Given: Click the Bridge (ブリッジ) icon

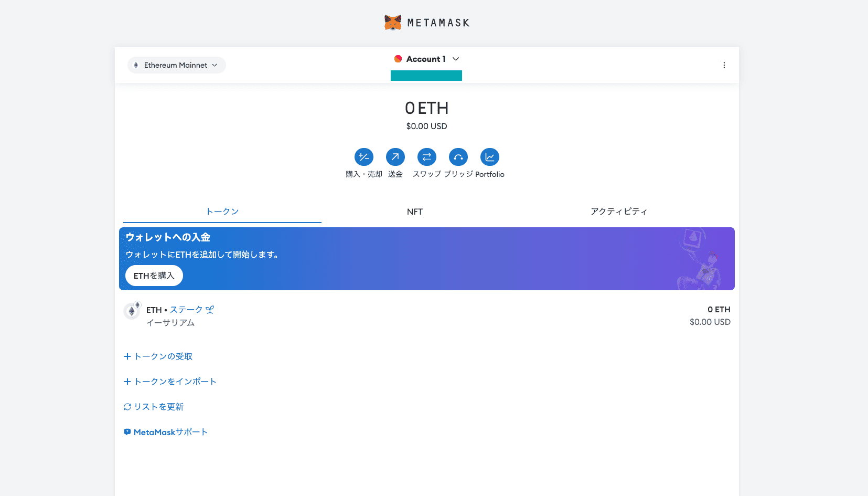Looking at the screenshot, I should coord(458,157).
